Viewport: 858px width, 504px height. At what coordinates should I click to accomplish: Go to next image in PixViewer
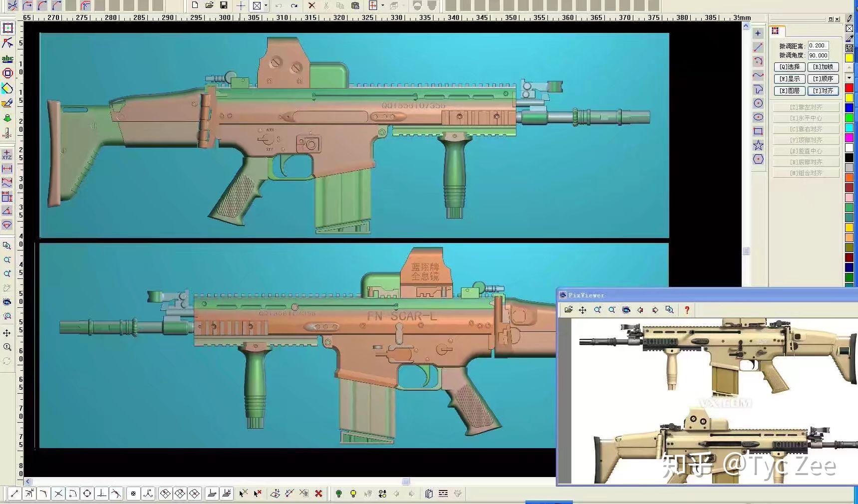[655, 310]
